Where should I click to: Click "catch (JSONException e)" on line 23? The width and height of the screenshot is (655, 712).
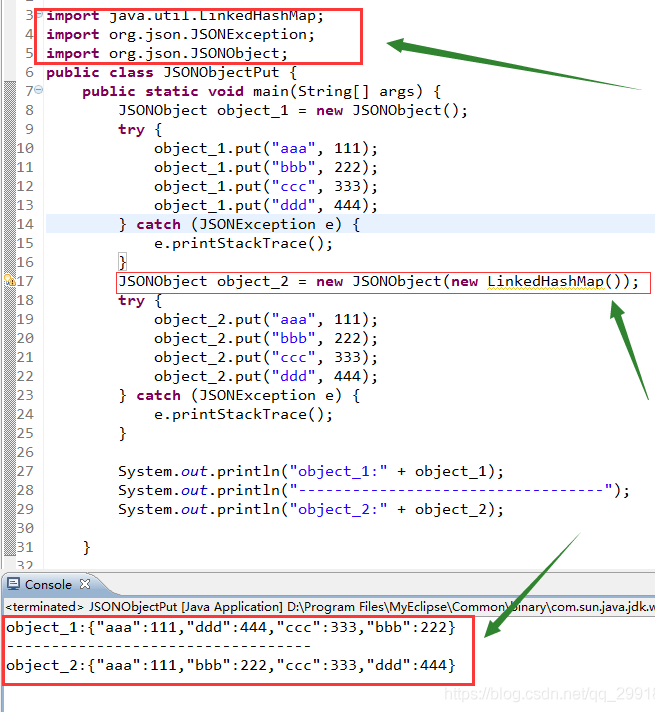click(x=239, y=396)
